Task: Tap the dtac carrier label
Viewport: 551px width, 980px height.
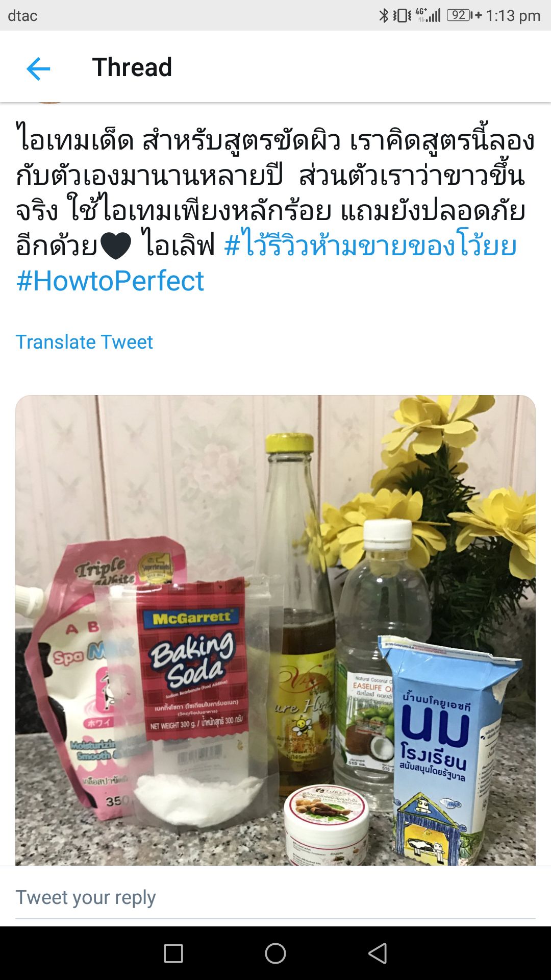Action: pyautogui.click(x=22, y=16)
